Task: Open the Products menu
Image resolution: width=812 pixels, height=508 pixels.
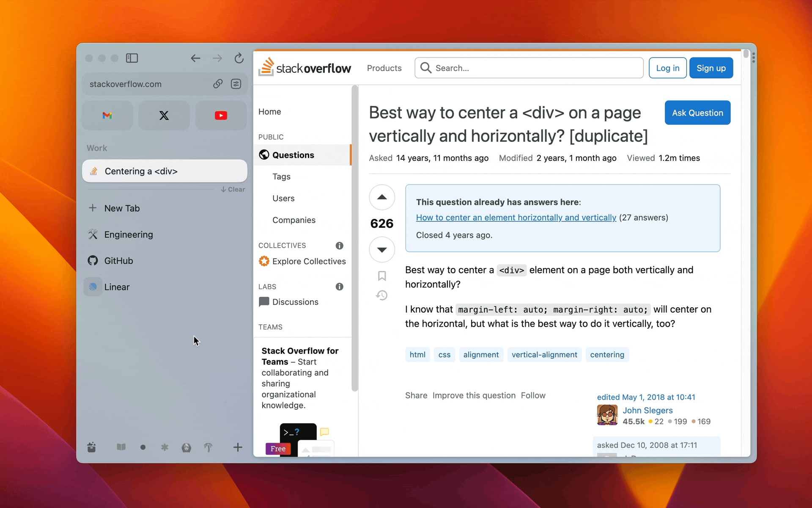Action: click(x=384, y=68)
